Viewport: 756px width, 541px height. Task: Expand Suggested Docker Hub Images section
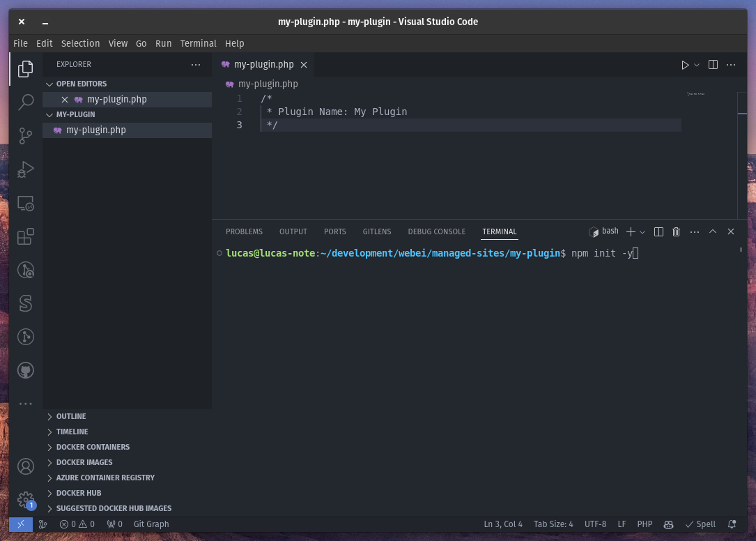pos(128,509)
